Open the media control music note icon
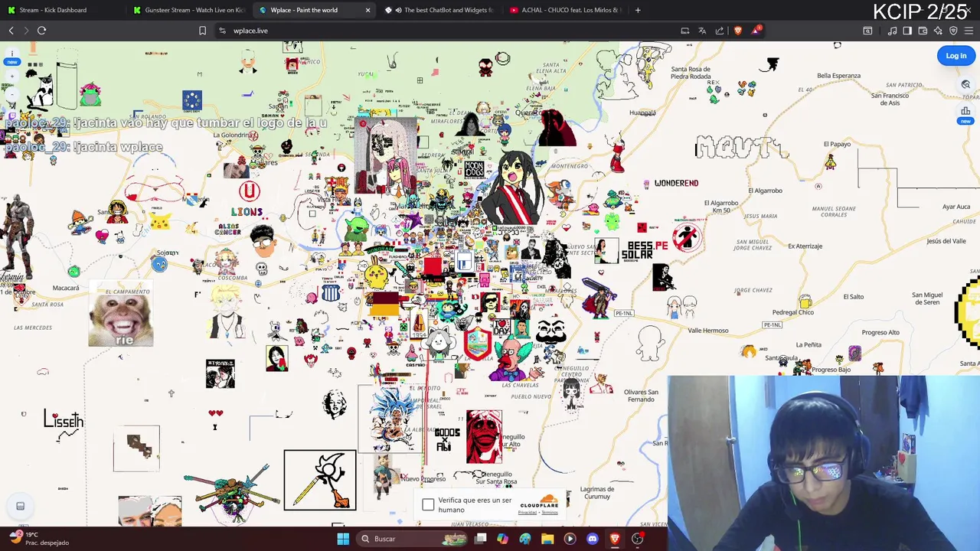This screenshot has width=980, height=551. click(x=892, y=31)
